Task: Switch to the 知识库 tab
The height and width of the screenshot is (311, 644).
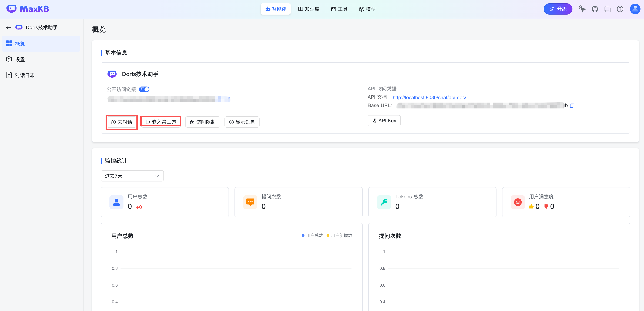Action: tap(309, 9)
